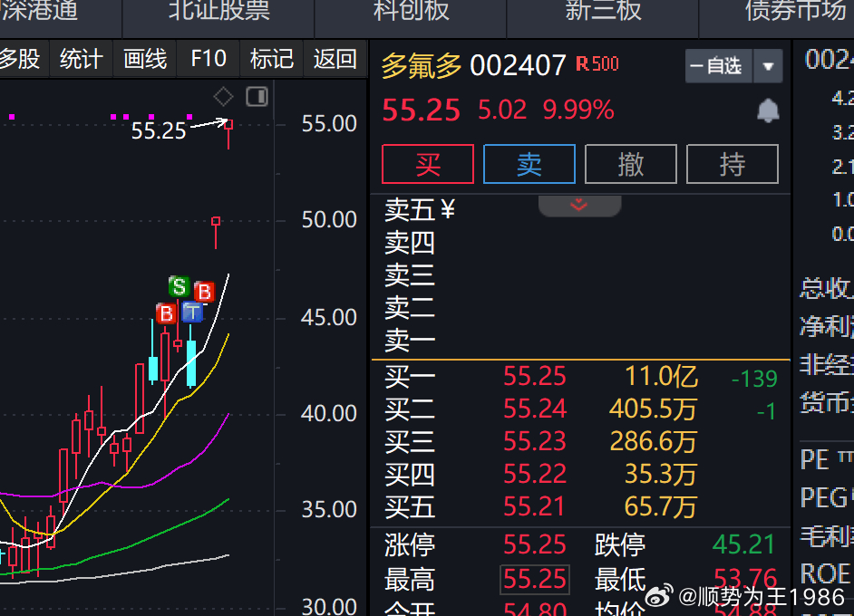Click the 405.5万 volume value
The height and width of the screenshot is (616, 854).
tap(653, 409)
